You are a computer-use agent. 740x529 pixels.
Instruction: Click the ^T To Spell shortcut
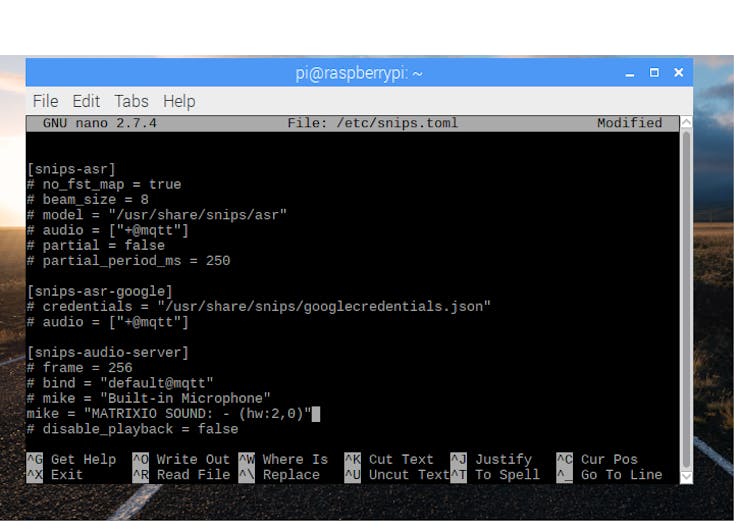click(x=495, y=474)
